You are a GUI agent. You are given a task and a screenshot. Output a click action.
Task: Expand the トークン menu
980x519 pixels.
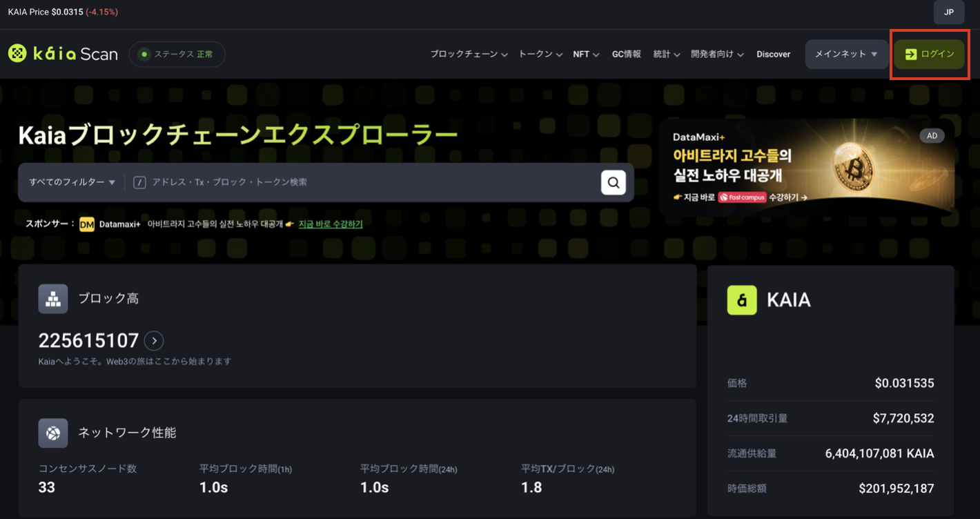(x=540, y=54)
